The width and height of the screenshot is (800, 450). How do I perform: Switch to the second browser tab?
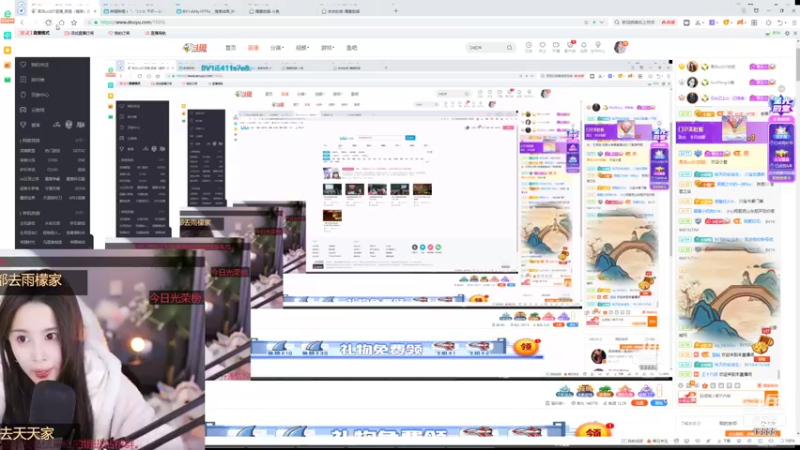[134, 11]
